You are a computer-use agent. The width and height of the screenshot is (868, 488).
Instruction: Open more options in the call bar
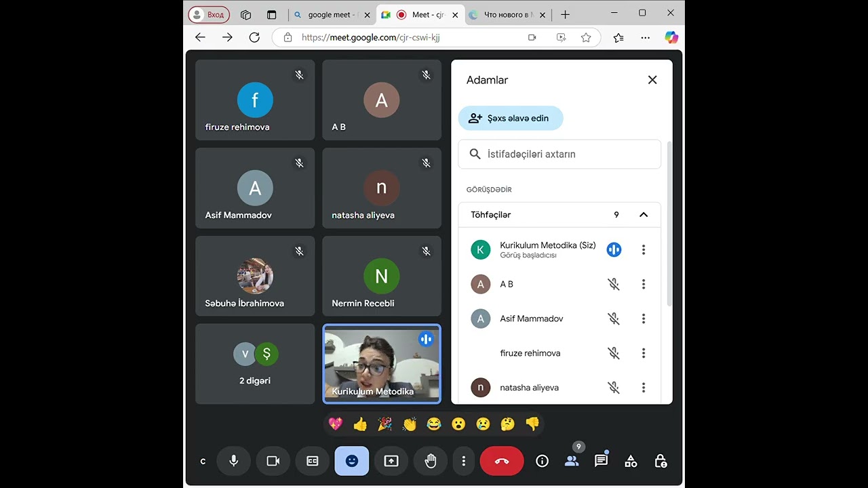tap(464, 461)
